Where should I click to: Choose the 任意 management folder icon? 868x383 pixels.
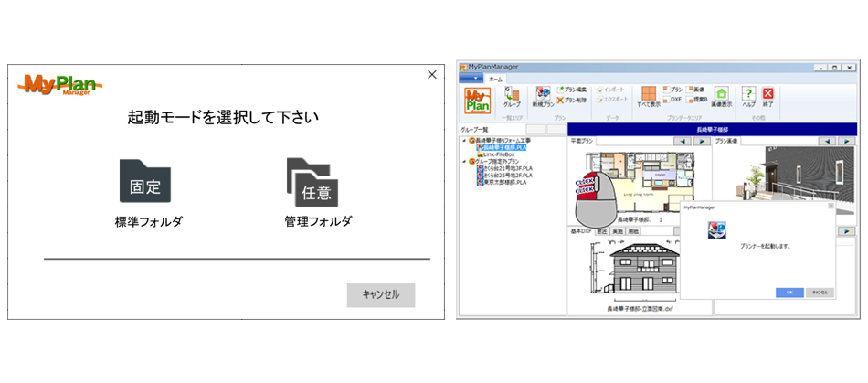312,183
